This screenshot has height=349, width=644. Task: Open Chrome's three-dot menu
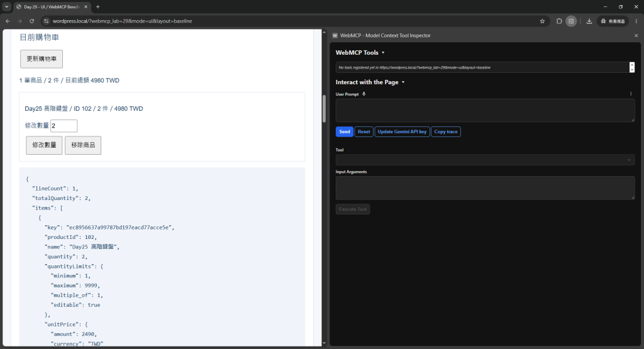[x=636, y=21]
